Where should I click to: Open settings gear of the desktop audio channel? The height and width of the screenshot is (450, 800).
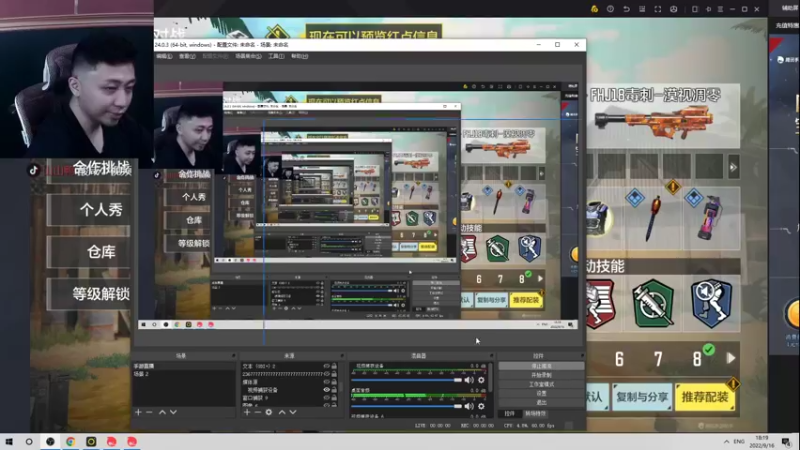click(481, 406)
